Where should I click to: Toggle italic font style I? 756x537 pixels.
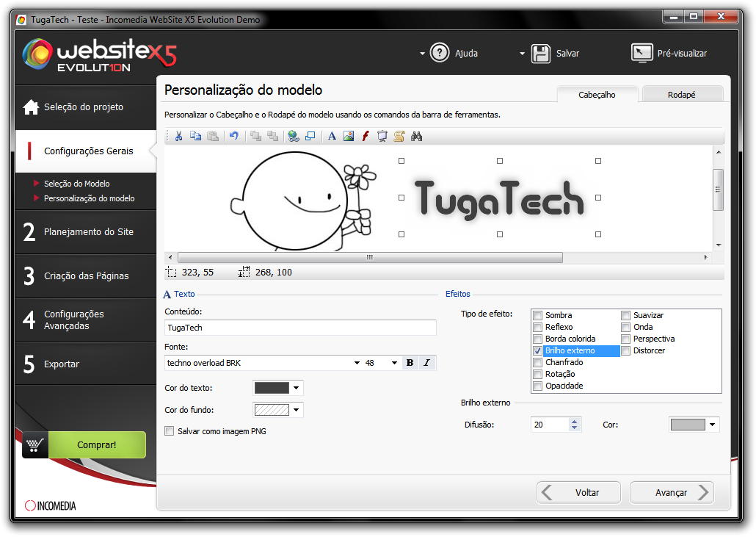426,363
